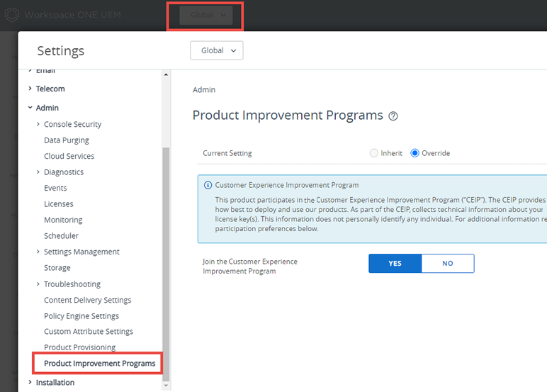Select Product Improvement Programs in the tree
The image size is (547, 392).
(x=99, y=364)
